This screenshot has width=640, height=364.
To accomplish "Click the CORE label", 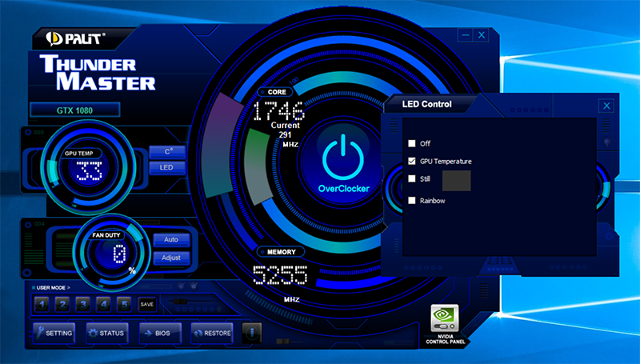I will pos(277,92).
